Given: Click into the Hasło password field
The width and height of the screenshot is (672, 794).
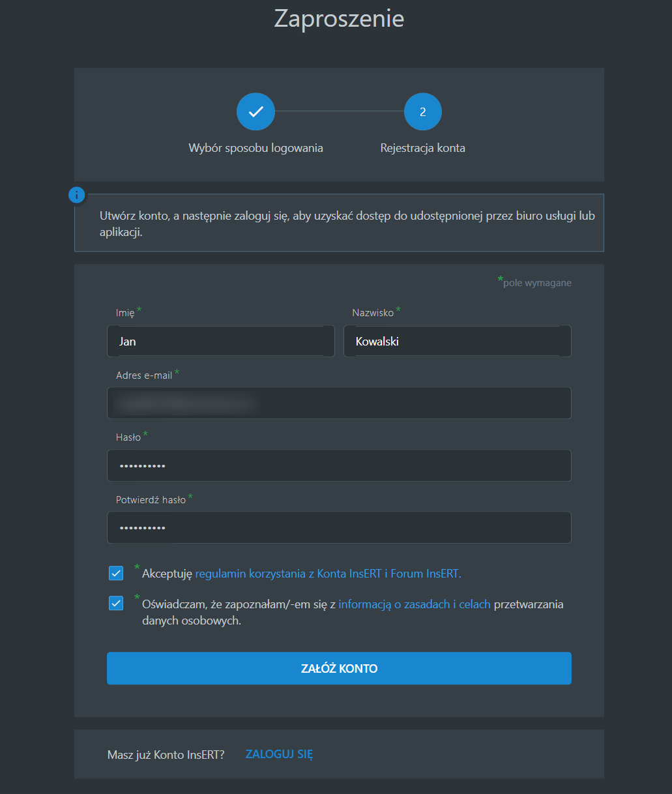Looking at the screenshot, I should tap(339, 465).
